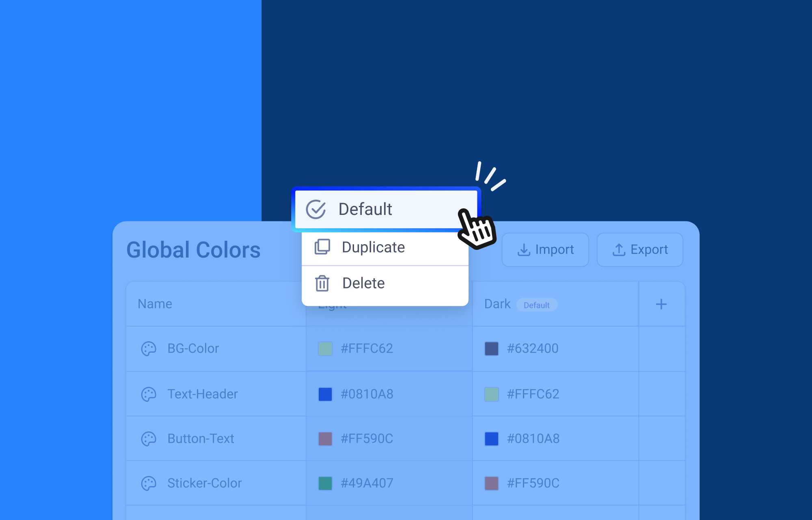Open the Text-Header light swatch #0810A8

click(x=325, y=394)
